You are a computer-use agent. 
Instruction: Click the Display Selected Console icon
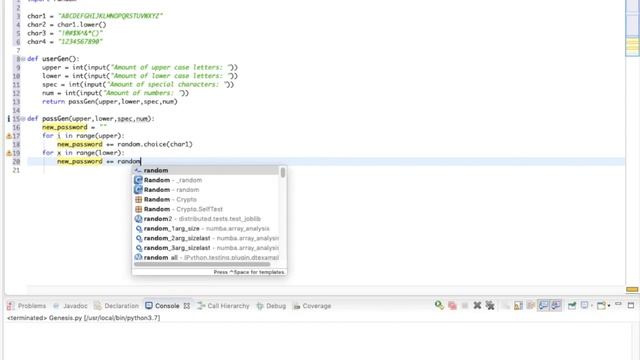[x=584, y=305]
